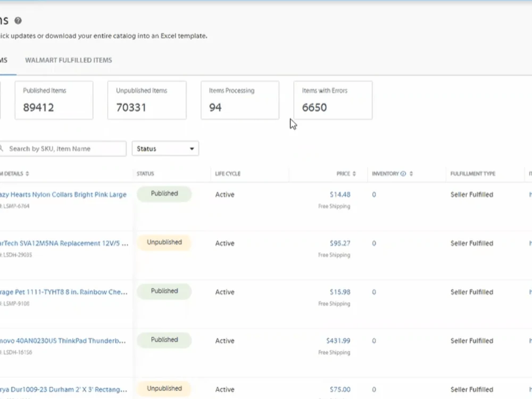Sort items using the Price column sort arrows
Viewport: 532px width, 399px height.
(353, 173)
